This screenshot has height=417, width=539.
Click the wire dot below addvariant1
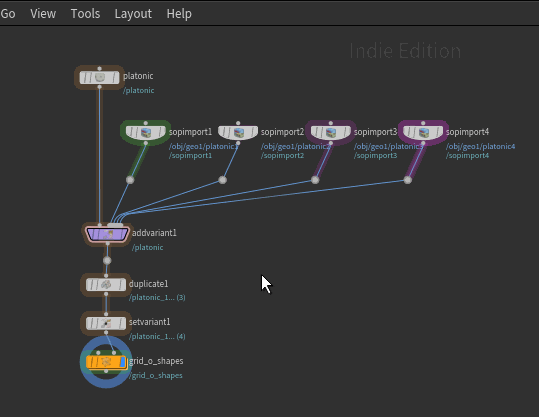click(x=107, y=261)
